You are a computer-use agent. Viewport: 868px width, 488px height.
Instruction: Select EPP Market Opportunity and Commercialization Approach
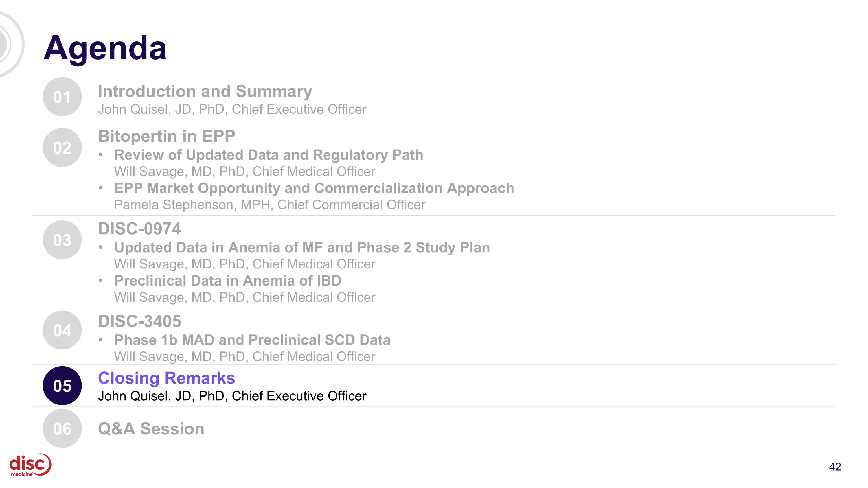click(x=314, y=188)
